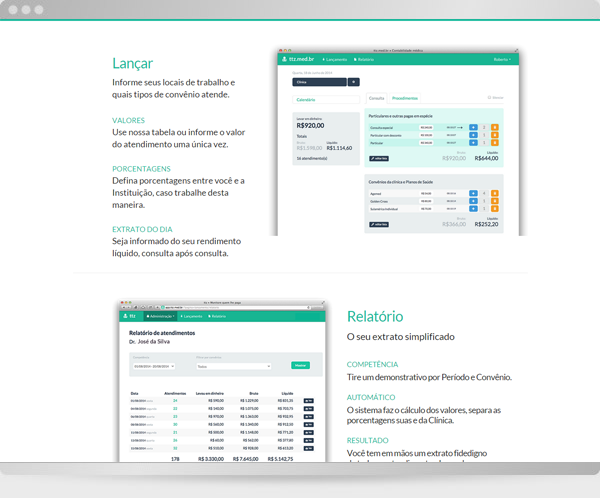The height and width of the screenshot is (498, 600).
Task: Click the R$644,00 líquido value
Action: (486, 158)
